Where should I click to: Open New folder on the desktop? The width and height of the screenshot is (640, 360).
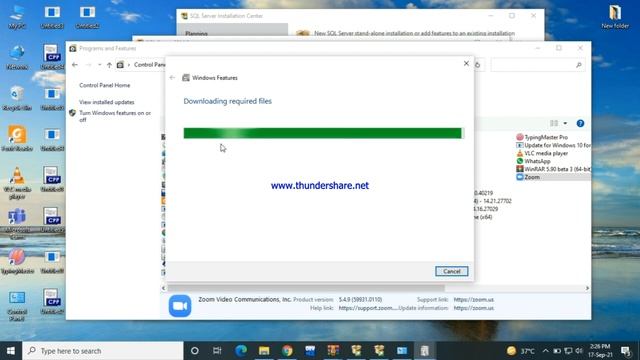[615, 17]
